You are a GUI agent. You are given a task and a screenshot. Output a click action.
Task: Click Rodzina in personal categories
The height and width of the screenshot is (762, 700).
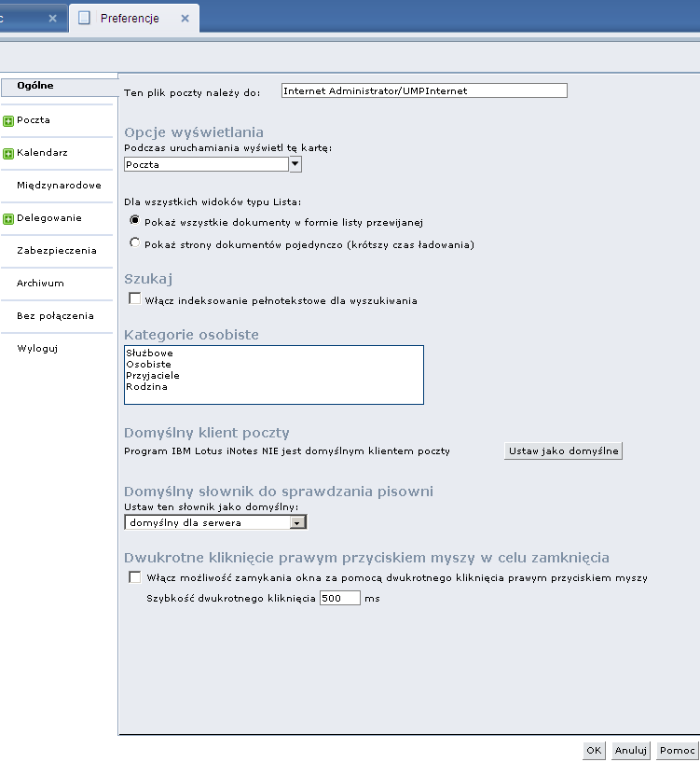pyautogui.click(x=146, y=387)
